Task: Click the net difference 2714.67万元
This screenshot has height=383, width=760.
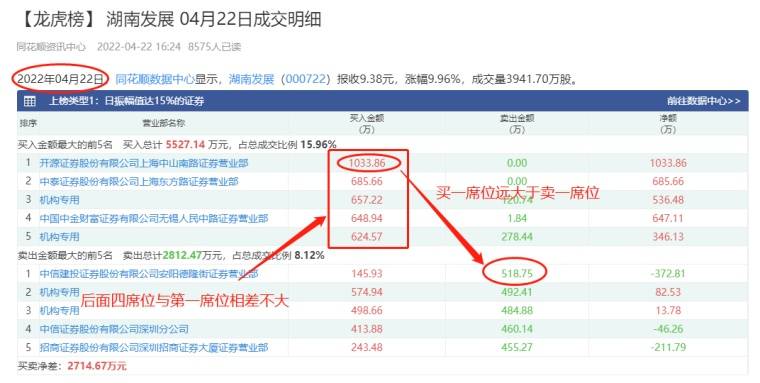Action: 97,366
